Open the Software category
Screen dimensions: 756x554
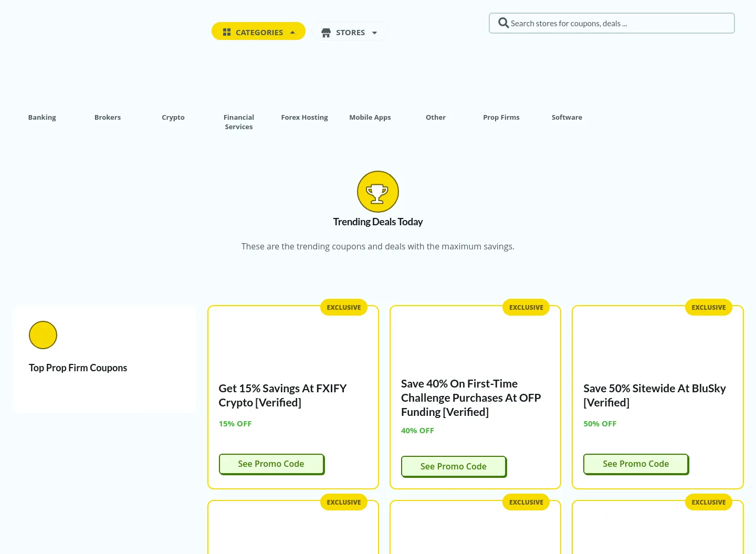click(x=567, y=117)
